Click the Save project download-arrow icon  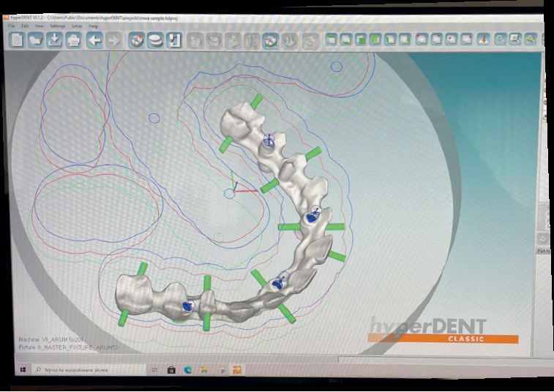(x=55, y=41)
